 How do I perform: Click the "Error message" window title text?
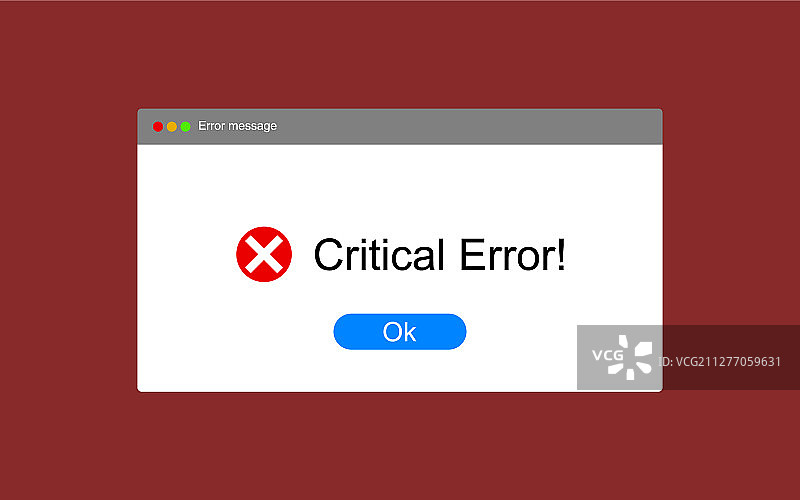237,126
